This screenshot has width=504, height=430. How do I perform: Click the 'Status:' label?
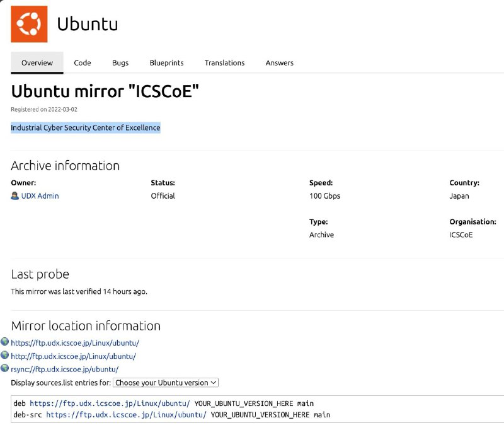point(163,183)
